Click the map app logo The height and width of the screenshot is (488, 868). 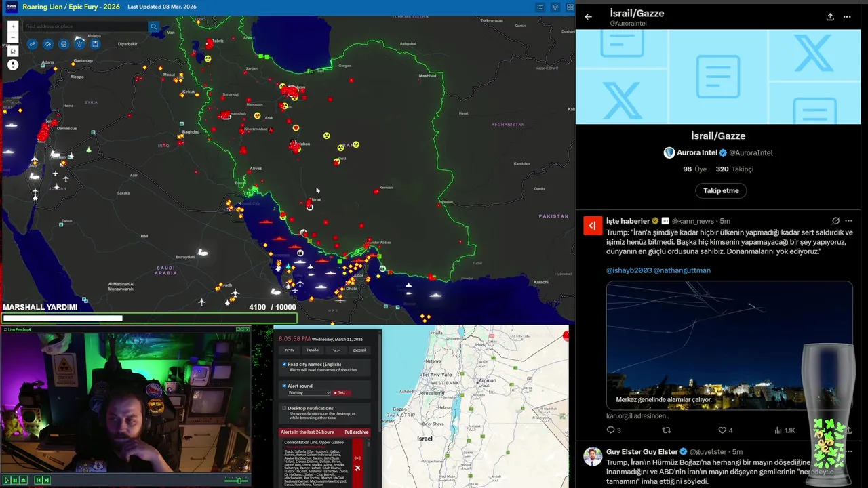coord(12,7)
